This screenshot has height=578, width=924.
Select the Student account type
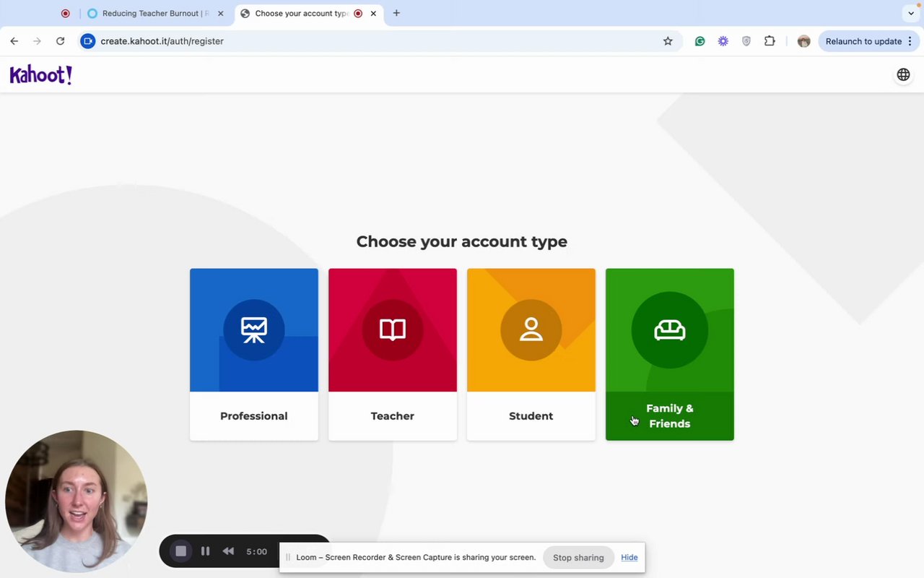point(531,354)
